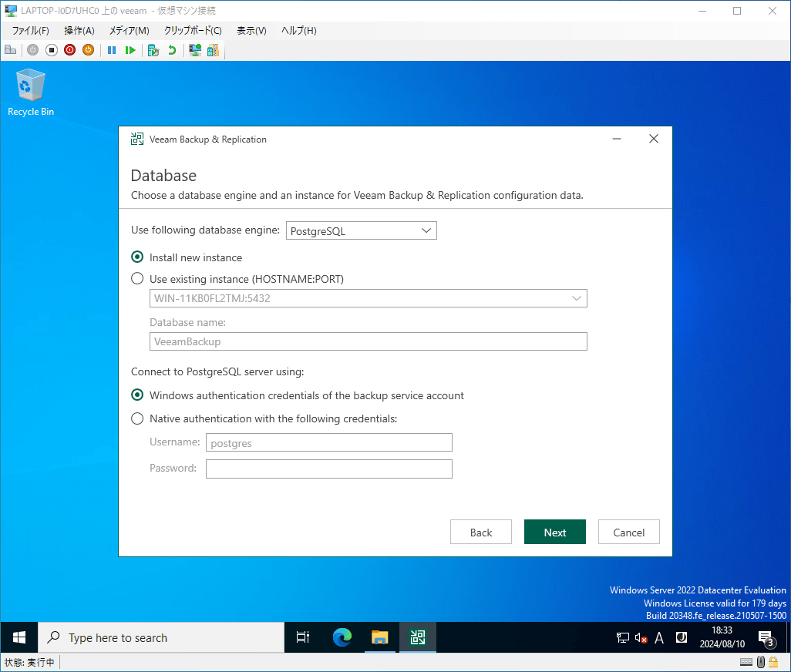
Task: Open the database engine PostgreSQL dropdown
Action: click(362, 231)
